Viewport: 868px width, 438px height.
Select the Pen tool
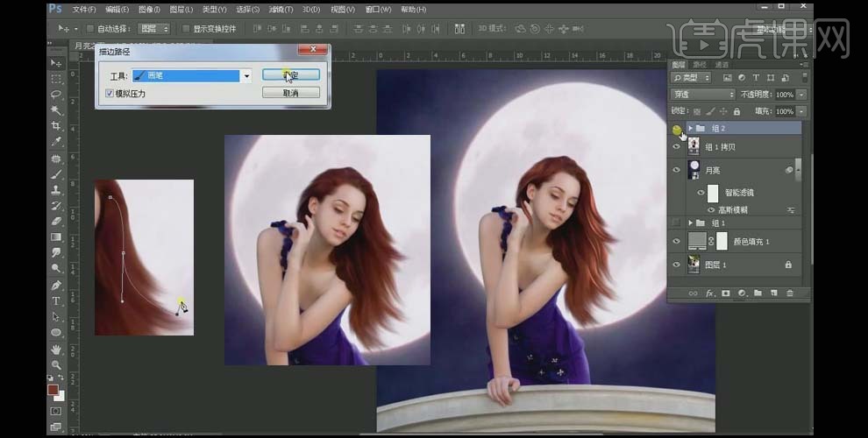tap(56, 286)
